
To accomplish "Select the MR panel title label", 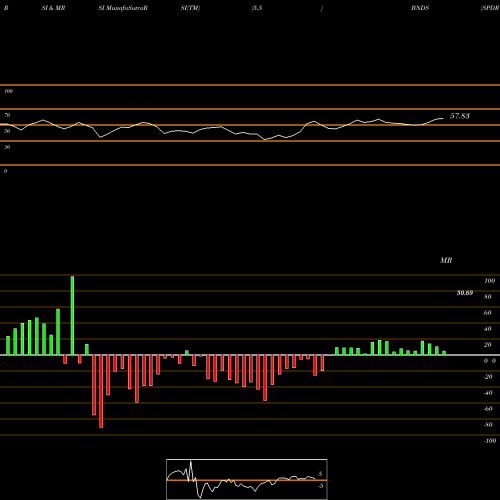I will pyautogui.click(x=446, y=260).
